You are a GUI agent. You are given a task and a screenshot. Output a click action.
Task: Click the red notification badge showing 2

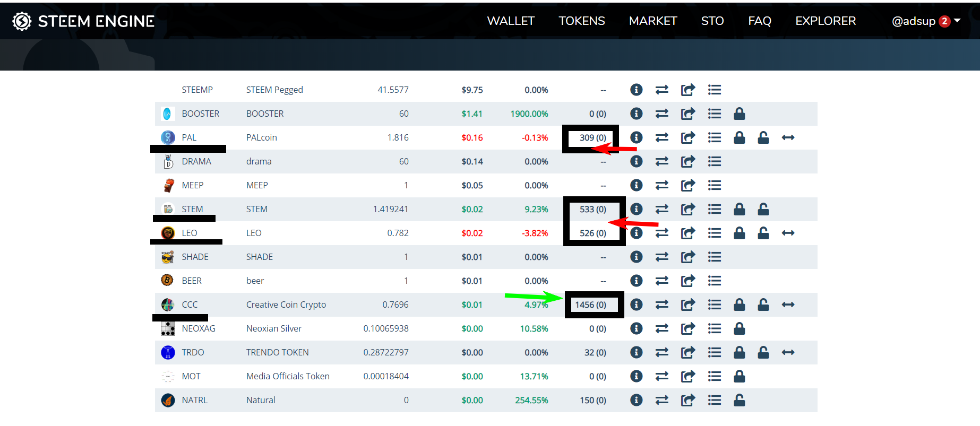pyautogui.click(x=944, y=21)
